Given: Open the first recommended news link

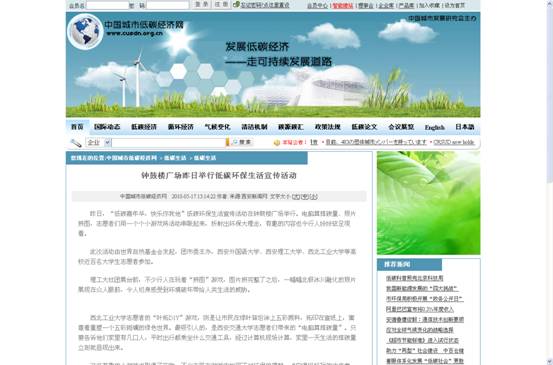Looking at the screenshot, I should click(414, 278).
